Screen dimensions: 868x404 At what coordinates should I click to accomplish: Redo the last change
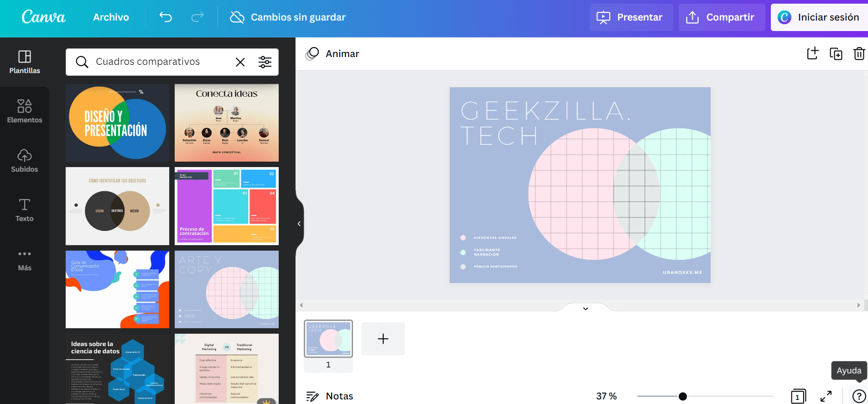pyautogui.click(x=197, y=17)
